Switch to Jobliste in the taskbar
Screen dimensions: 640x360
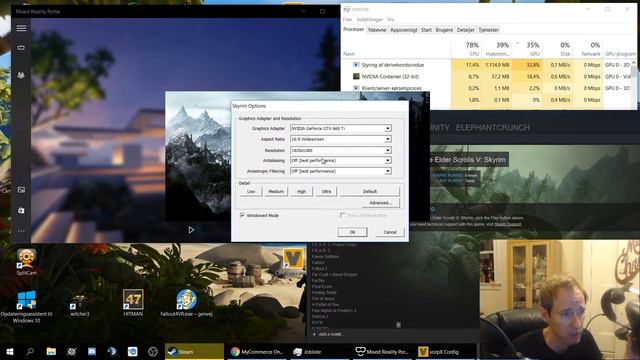click(x=320, y=351)
